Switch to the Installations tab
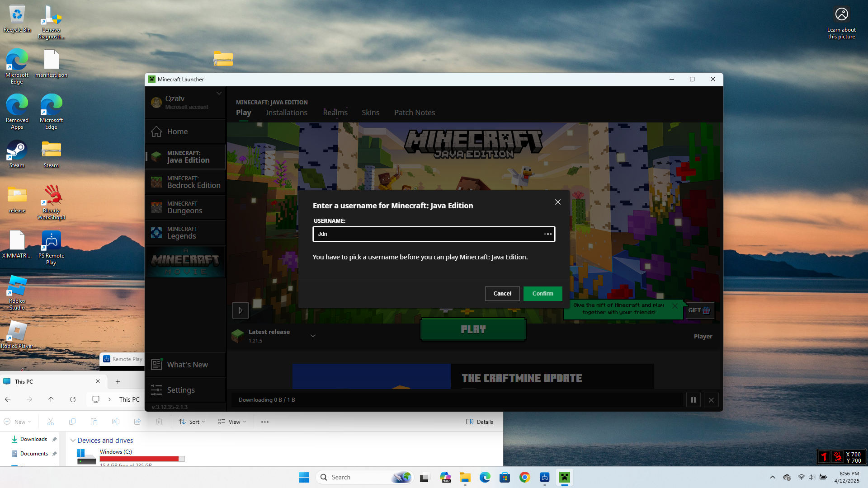Viewport: 868px width, 488px height. 287,113
